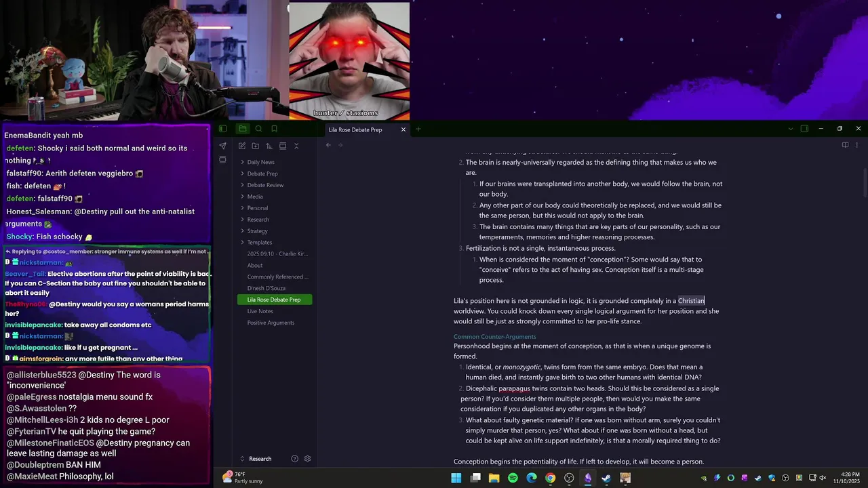Screen dimensions: 868x488
Task: Open File Explorer from the taskbar
Action: tap(494, 478)
